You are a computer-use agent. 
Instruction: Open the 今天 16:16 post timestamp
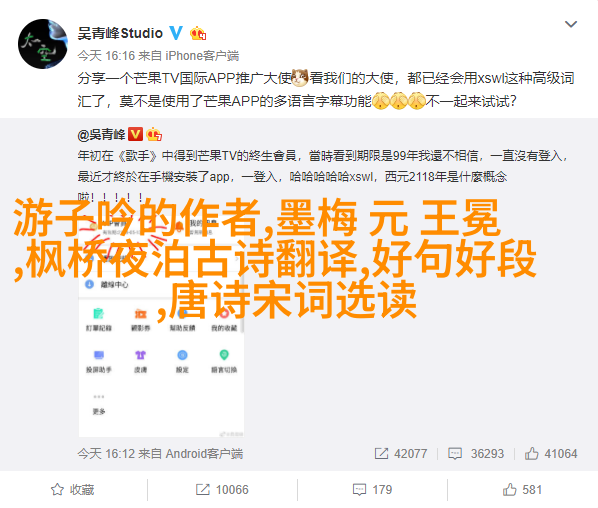pos(106,56)
